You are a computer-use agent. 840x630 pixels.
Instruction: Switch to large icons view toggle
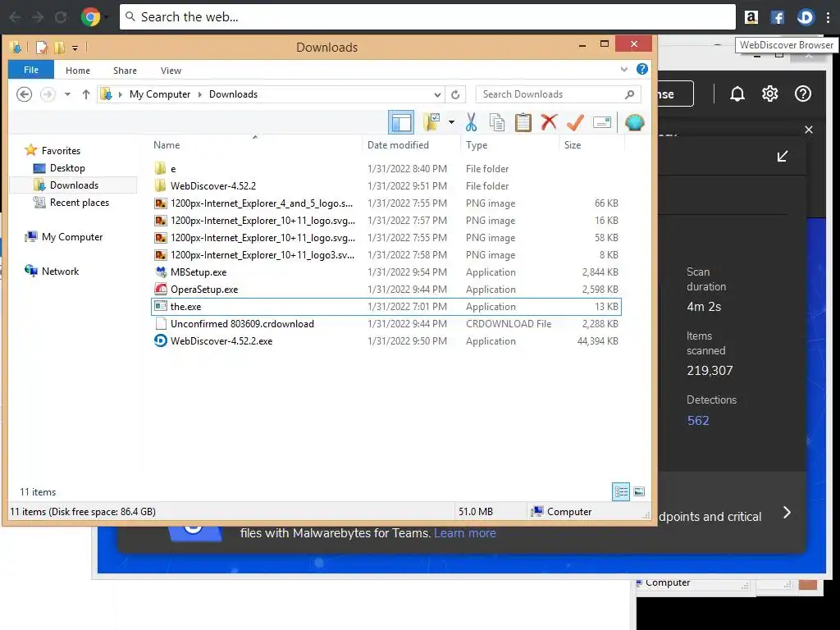[638, 492]
